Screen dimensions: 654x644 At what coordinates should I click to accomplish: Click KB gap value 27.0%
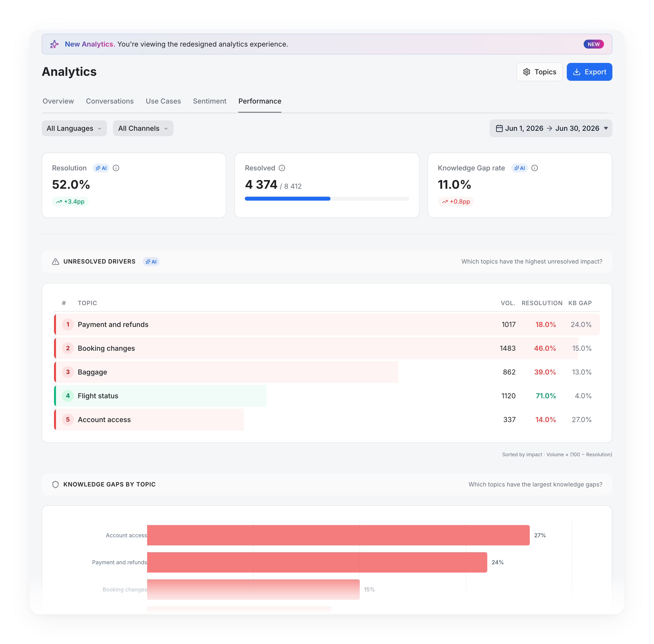coord(581,419)
